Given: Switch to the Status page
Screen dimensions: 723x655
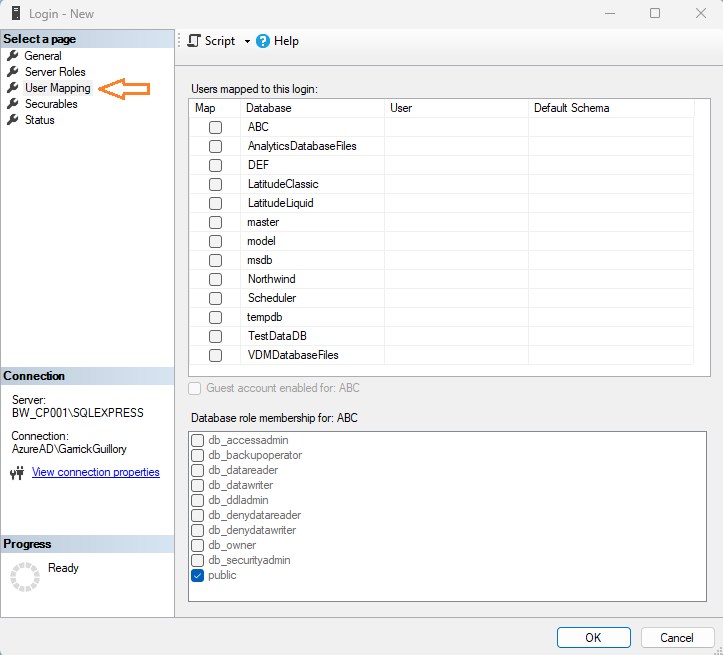Looking at the screenshot, I should pyautogui.click(x=40, y=120).
